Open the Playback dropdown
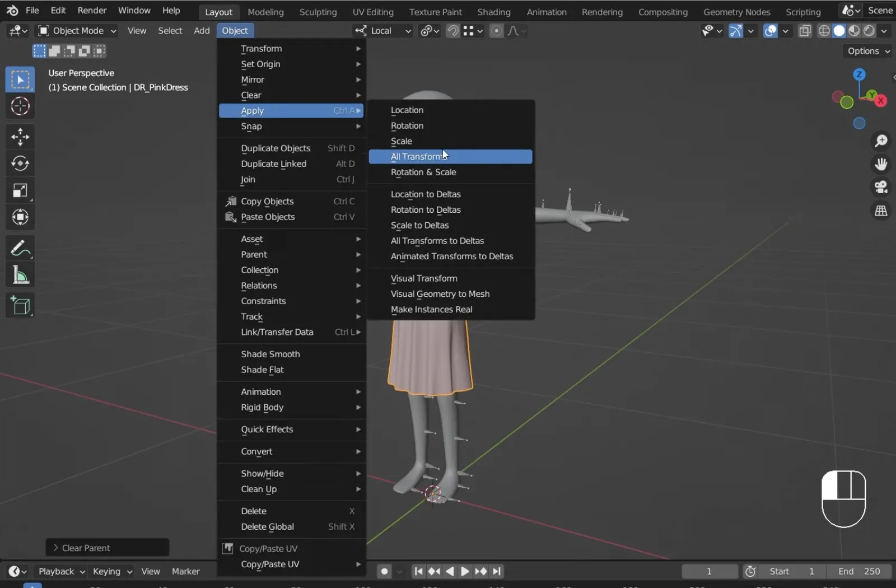The height and width of the screenshot is (588, 896). (x=60, y=571)
